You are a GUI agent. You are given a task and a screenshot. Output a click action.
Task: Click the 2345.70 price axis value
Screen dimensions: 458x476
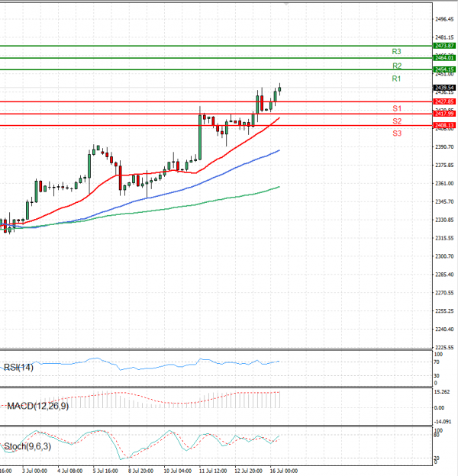point(444,201)
